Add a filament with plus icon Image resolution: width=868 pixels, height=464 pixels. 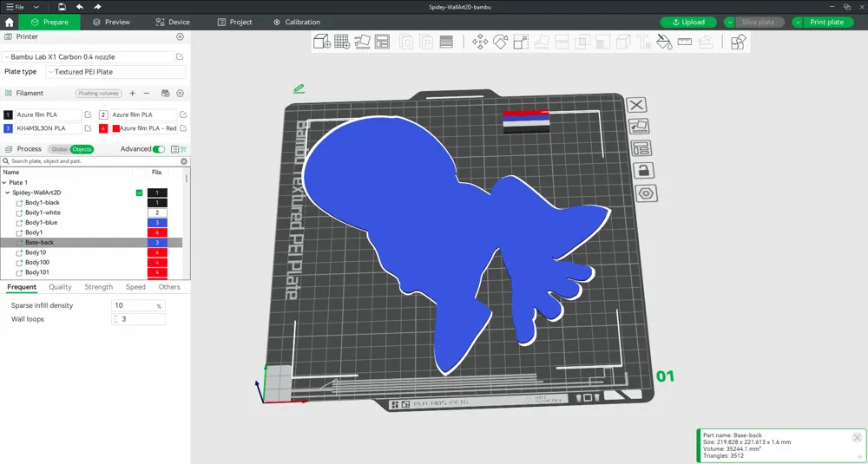[132, 94]
